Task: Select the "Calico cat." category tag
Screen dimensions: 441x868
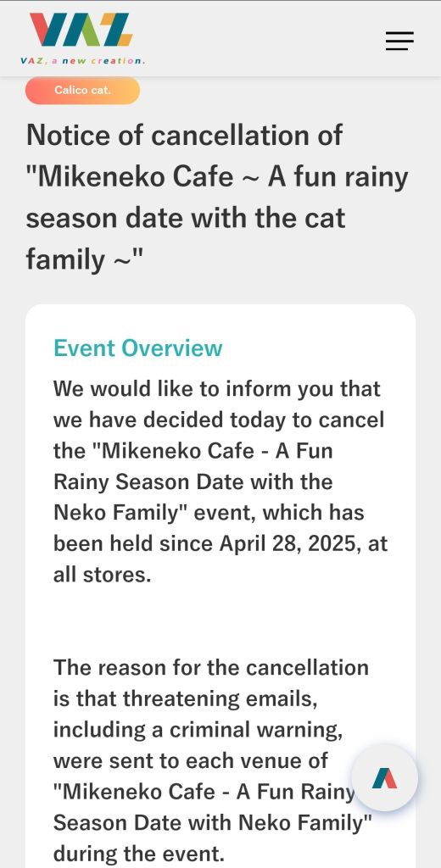Action: pyautogui.click(x=82, y=90)
